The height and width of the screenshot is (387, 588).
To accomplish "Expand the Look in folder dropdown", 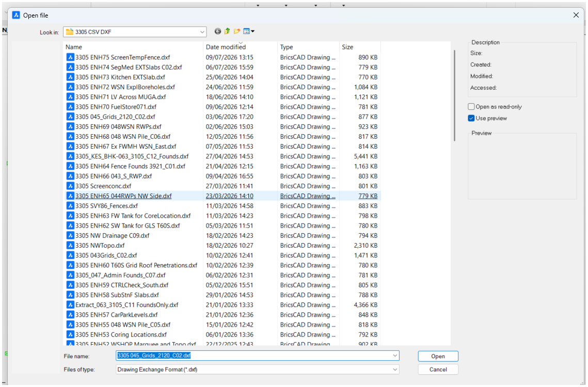I will coord(202,32).
